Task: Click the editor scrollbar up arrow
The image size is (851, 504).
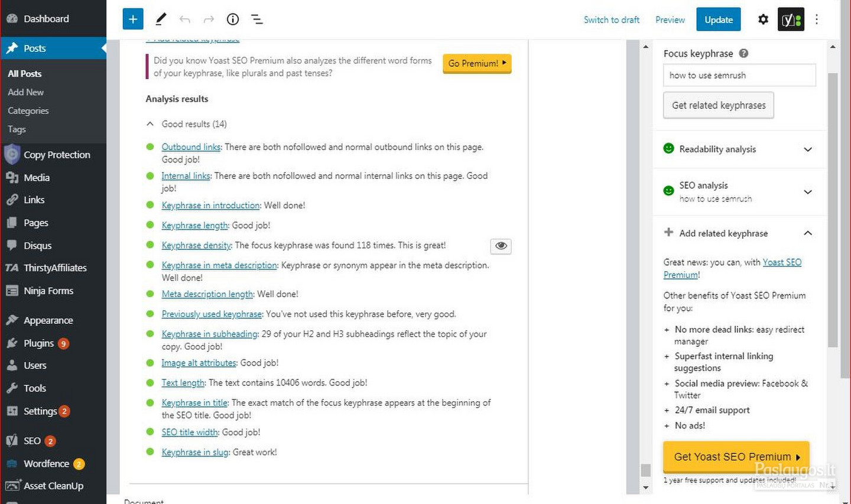Action: (x=645, y=47)
